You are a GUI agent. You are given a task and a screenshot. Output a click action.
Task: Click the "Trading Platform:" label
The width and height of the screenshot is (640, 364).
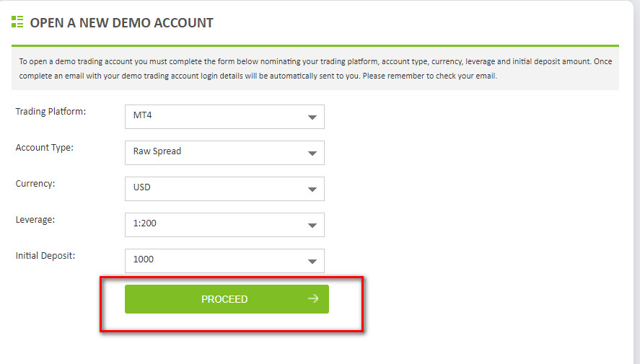pos(51,112)
